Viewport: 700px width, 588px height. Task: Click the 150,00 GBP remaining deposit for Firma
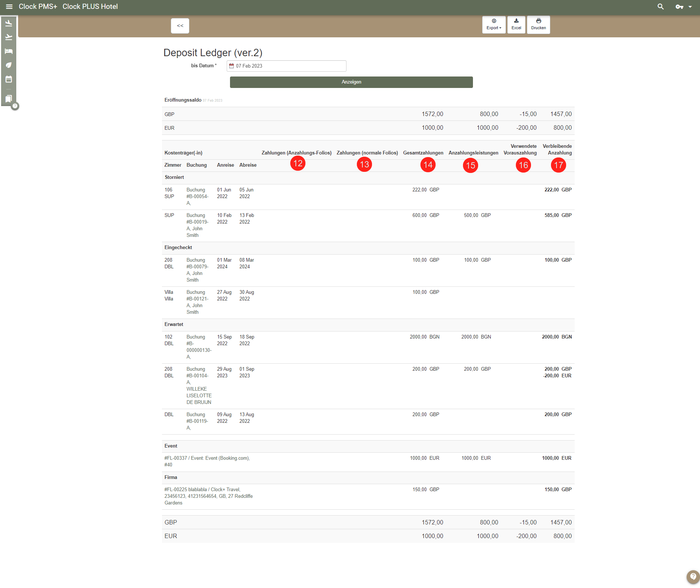point(558,490)
